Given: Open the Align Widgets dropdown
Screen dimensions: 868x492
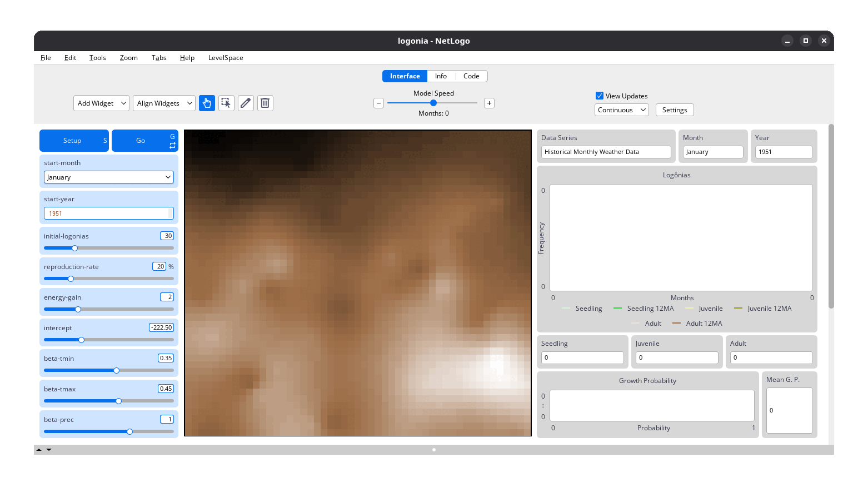Looking at the screenshot, I should click(x=164, y=103).
